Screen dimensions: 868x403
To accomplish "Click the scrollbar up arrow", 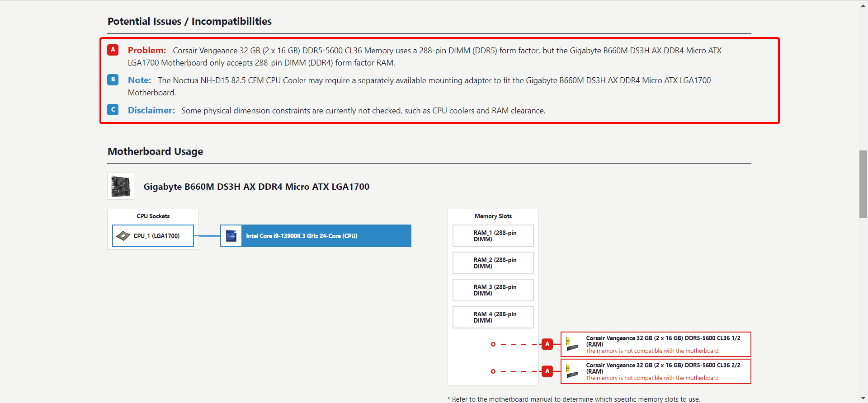I will pyautogui.click(x=863, y=5).
